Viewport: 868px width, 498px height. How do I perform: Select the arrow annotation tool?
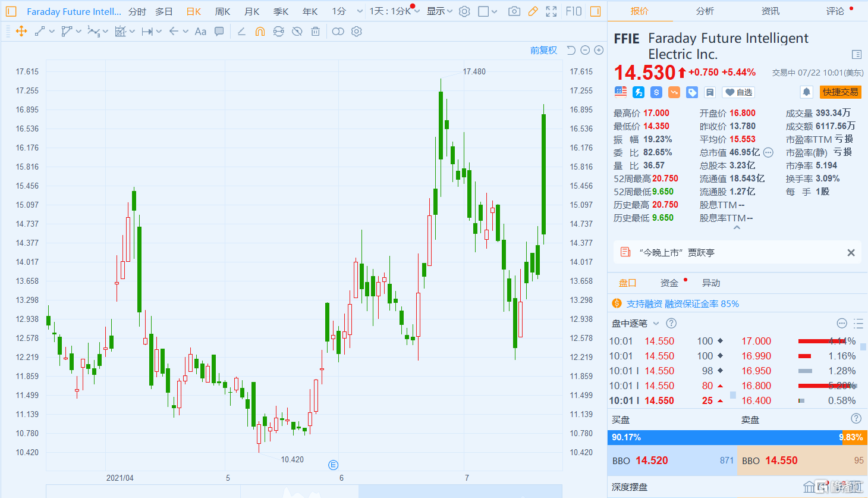click(x=174, y=32)
